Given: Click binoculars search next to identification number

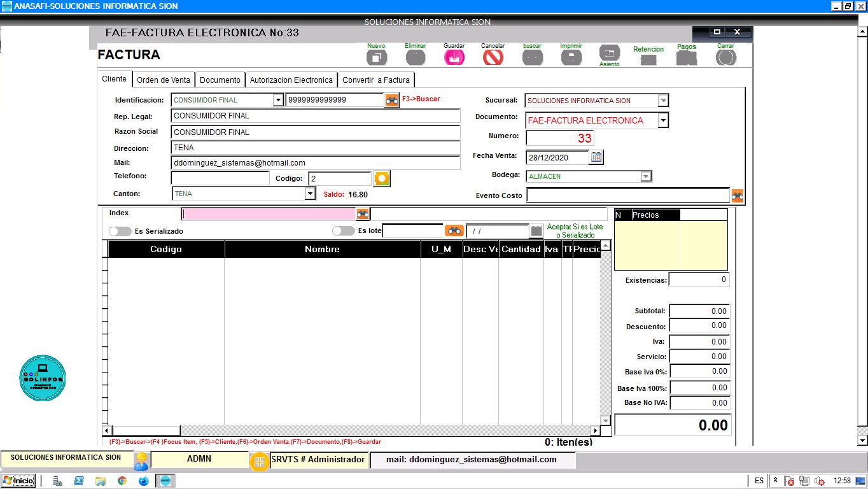Looking at the screenshot, I should point(391,101).
